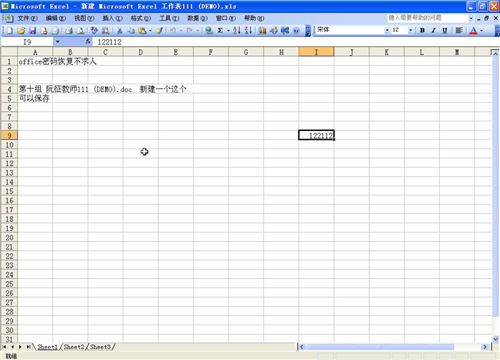Expand the font size dropdown
The width and height of the screenshot is (500, 360).
[x=410, y=30]
